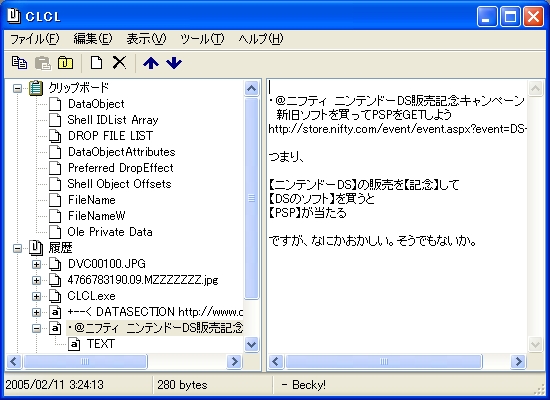Image resolution: width=550 pixels, height=400 pixels.
Task: Click tree pane horizontal scrollbar thumb
Action: [x=85, y=361]
